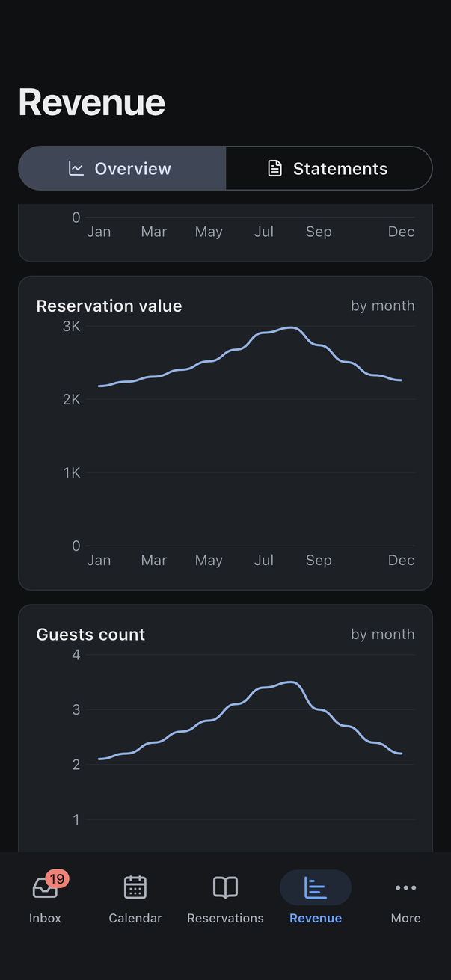451x980 pixels.
Task: Open the Inbox tab icon
Action: [45, 888]
